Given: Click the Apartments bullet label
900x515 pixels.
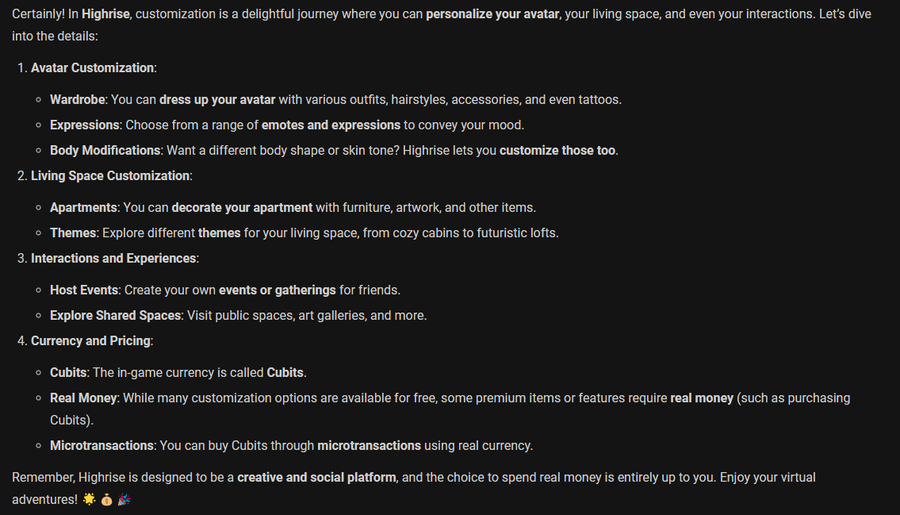Looking at the screenshot, I should (84, 208).
